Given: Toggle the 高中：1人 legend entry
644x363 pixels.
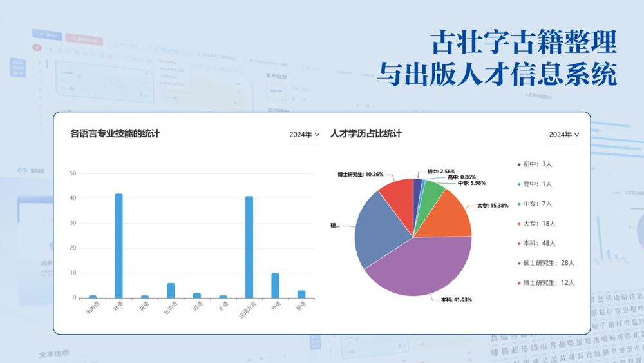Looking at the screenshot, I should (535, 184).
